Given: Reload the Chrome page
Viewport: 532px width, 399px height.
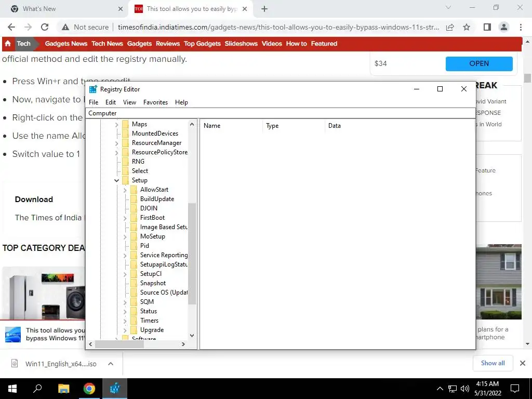Looking at the screenshot, I should 45,27.
